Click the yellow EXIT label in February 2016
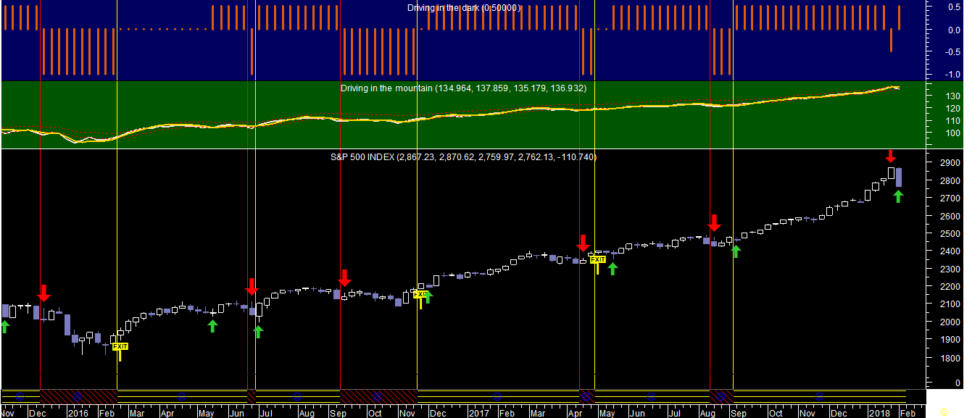980x418 pixels. point(120,347)
